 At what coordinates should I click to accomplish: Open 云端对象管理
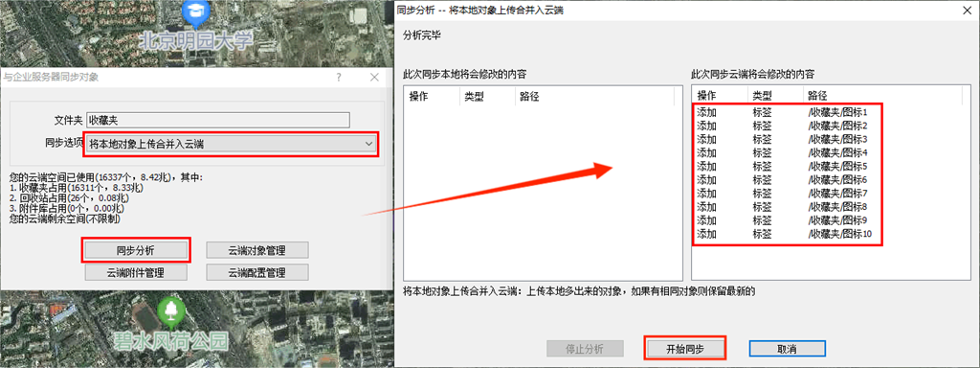[256, 250]
